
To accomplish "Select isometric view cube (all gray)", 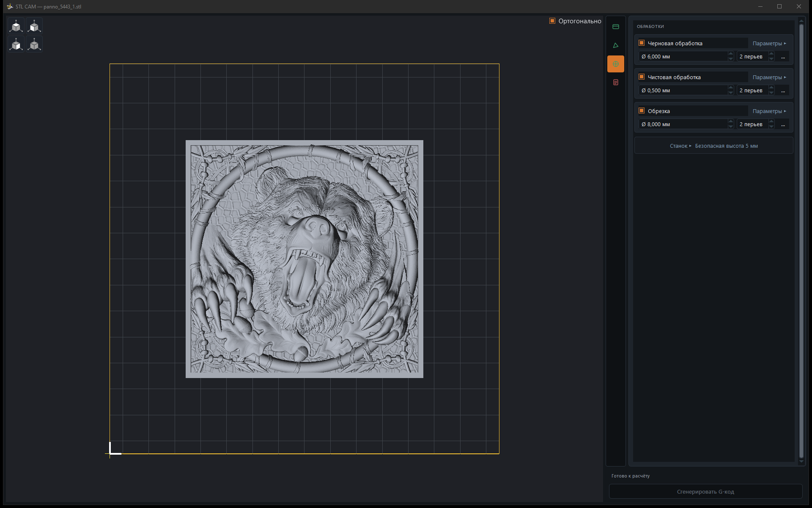I will point(34,44).
